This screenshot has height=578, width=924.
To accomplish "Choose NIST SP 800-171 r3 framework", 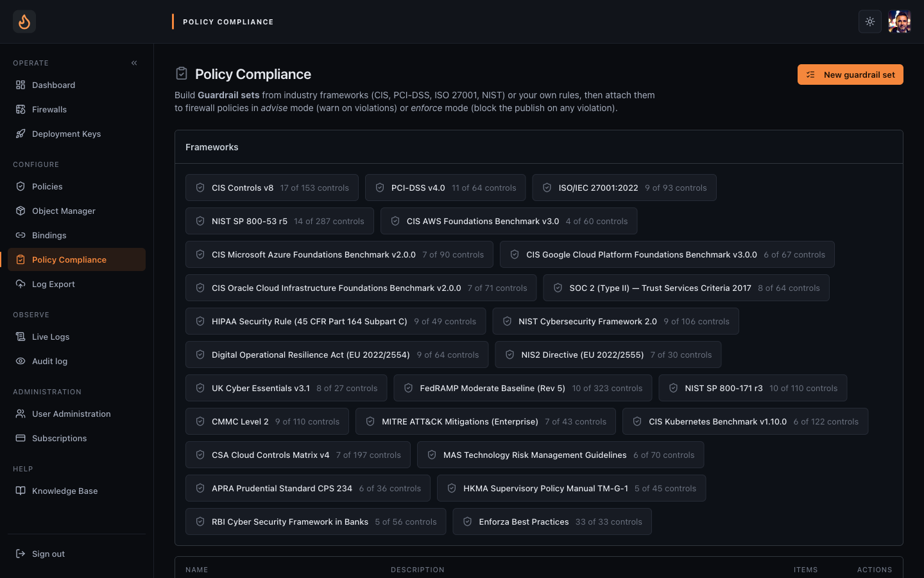I will (x=753, y=388).
